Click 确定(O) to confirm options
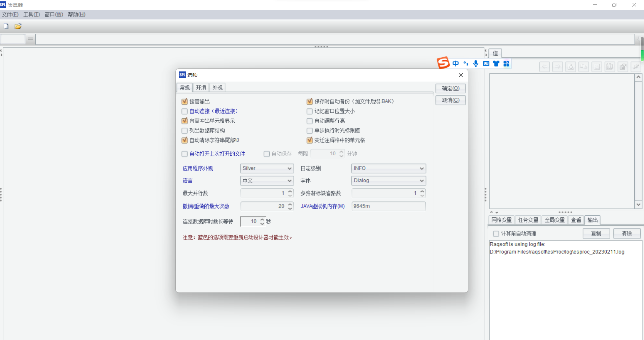Image resolution: width=644 pixels, height=340 pixels. pyautogui.click(x=450, y=88)
